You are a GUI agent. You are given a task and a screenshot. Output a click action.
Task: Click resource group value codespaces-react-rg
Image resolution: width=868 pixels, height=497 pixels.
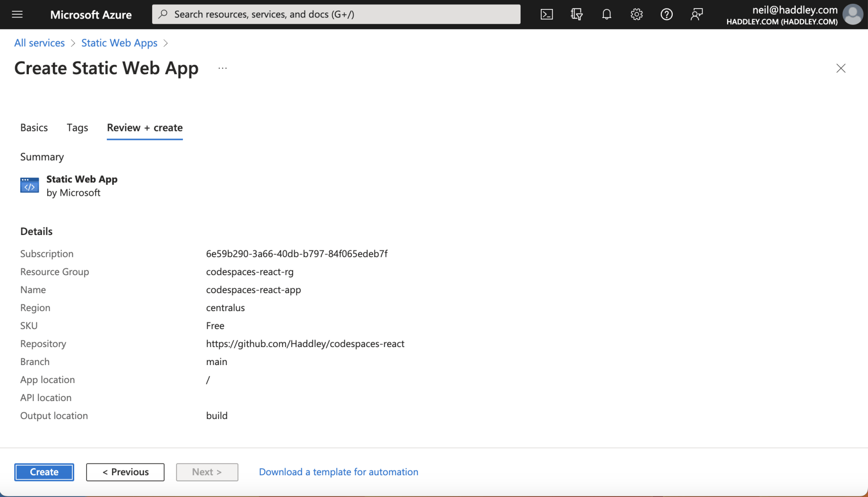250,272
